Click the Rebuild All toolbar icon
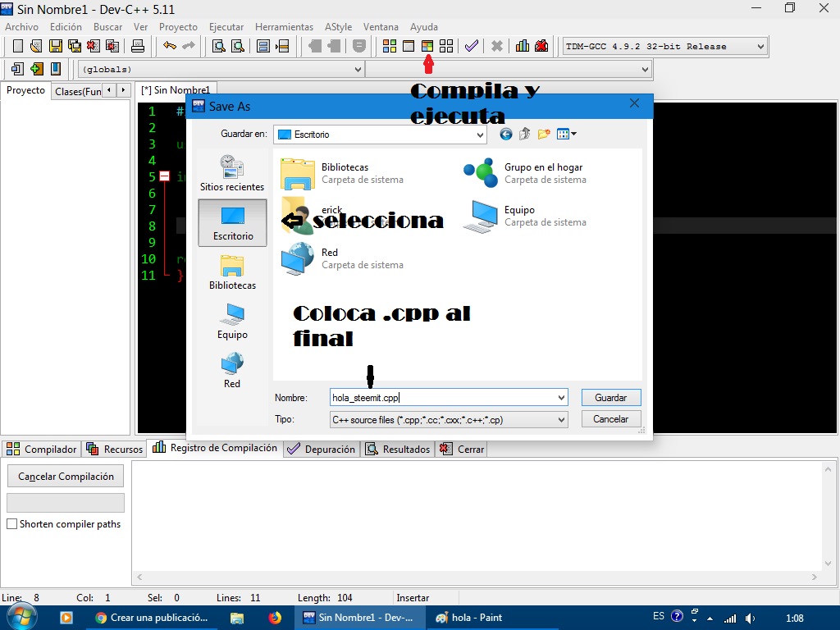The width and height of the screenshot is (840, 630). click(x=445, y=46)
